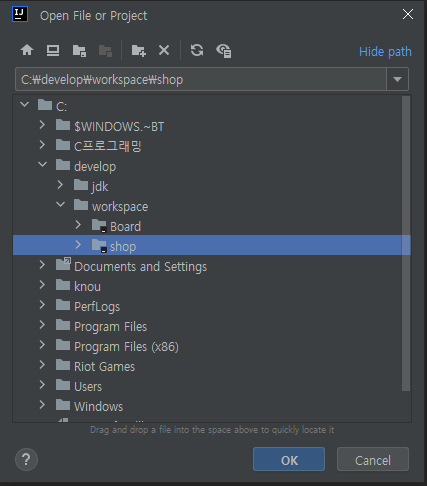Expand the jdk folder
427x486 pixels.
tap(60, 184)
